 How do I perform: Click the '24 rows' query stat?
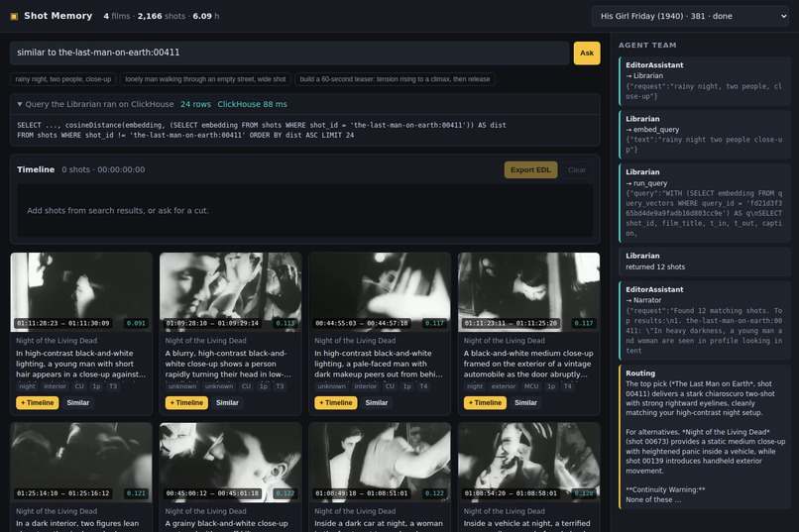[195, 104]
